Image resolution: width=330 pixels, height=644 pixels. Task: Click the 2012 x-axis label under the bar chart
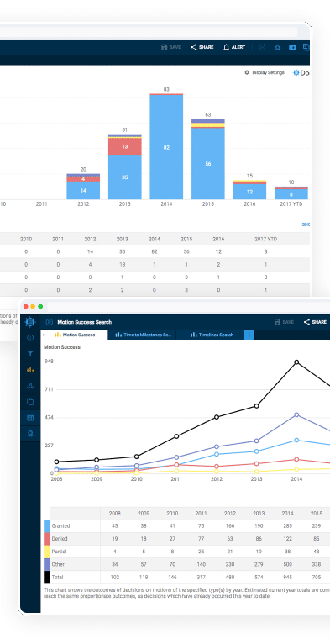click(83, 203)
